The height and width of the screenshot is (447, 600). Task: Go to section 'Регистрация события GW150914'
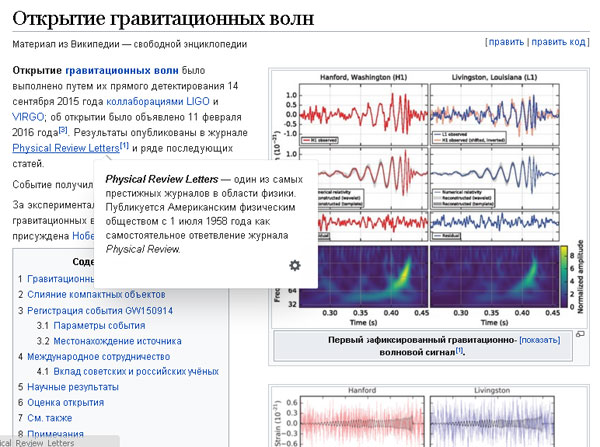(x=100, y=310)
